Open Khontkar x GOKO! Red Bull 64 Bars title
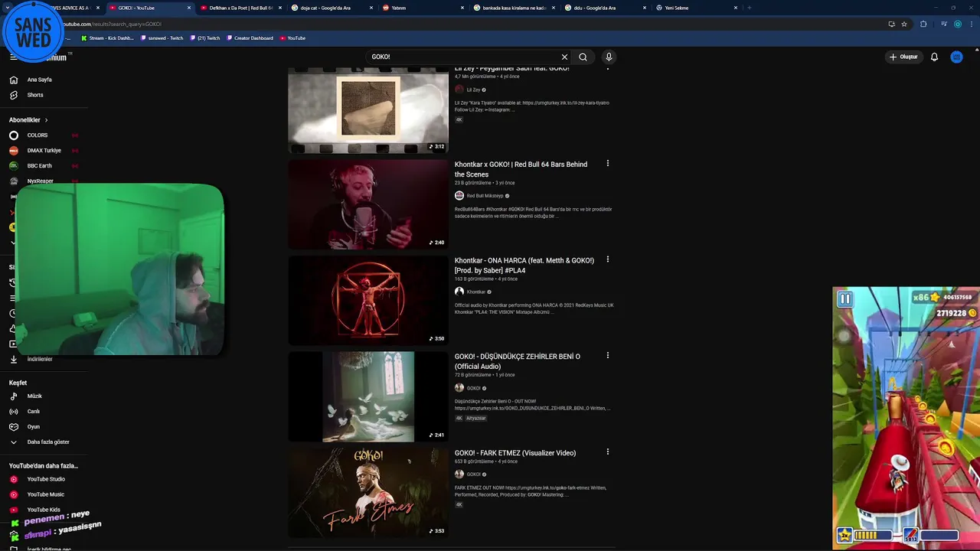 coord(521,169)
